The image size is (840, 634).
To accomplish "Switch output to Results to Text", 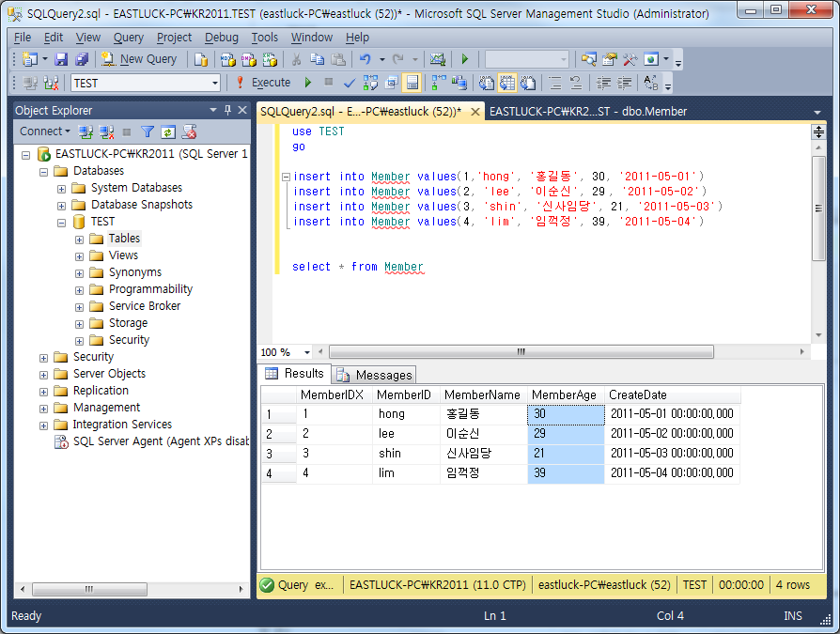I will 487,83.
